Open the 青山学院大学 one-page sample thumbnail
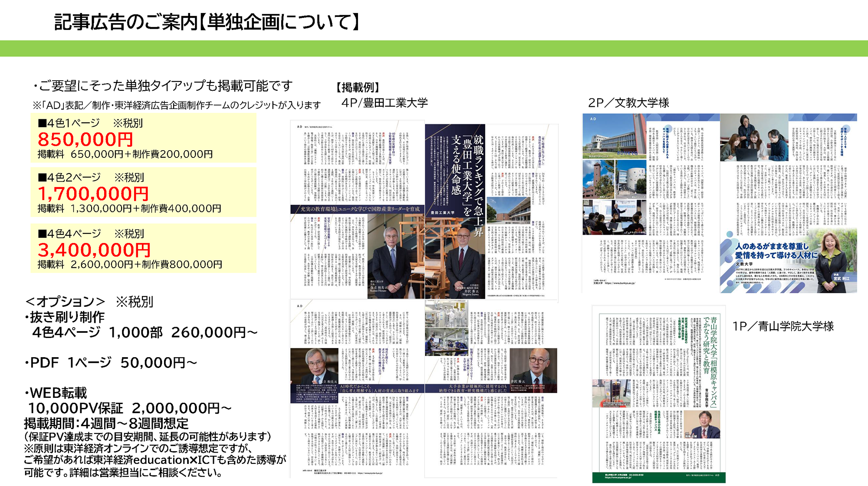The image size is (868, 486). tap(659, 394)
